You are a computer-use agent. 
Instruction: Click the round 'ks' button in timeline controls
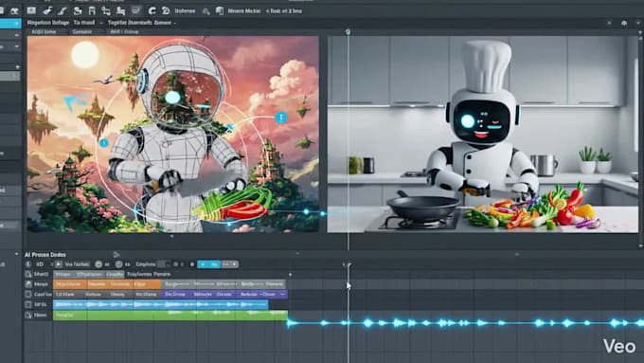(119, 264)
